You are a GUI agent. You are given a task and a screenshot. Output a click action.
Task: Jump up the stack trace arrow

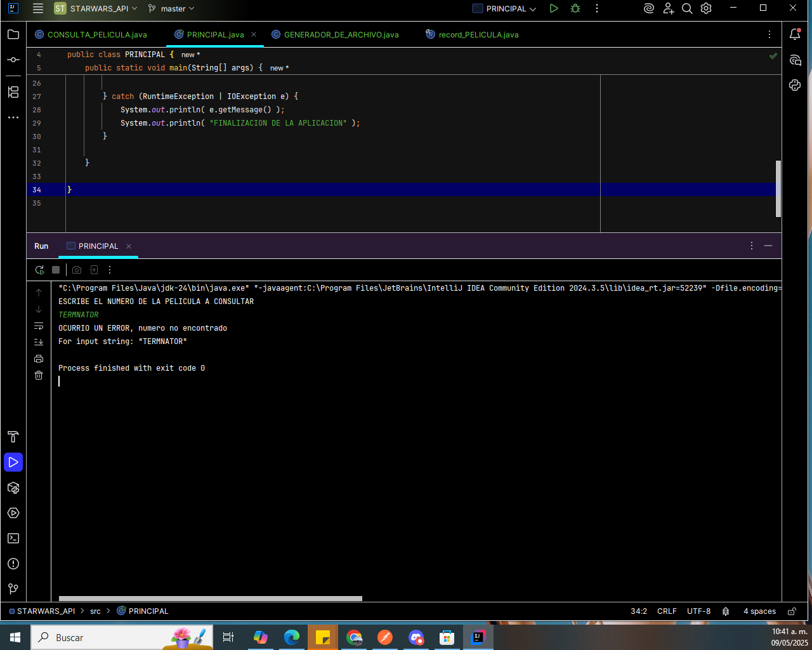click(x=39, y=293)
